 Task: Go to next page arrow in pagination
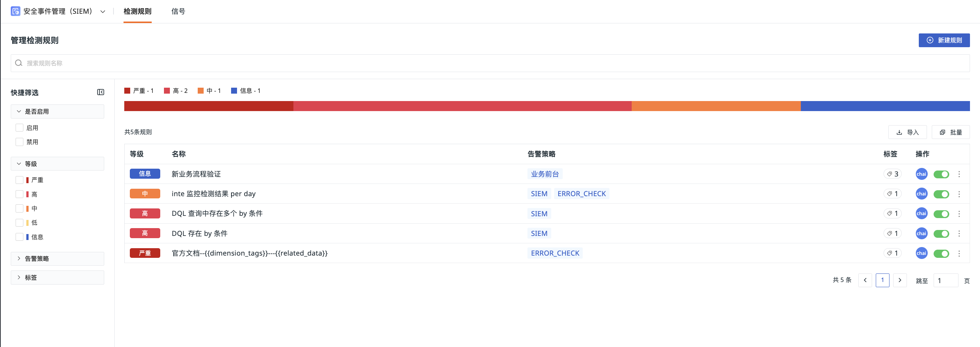point(900,280)
